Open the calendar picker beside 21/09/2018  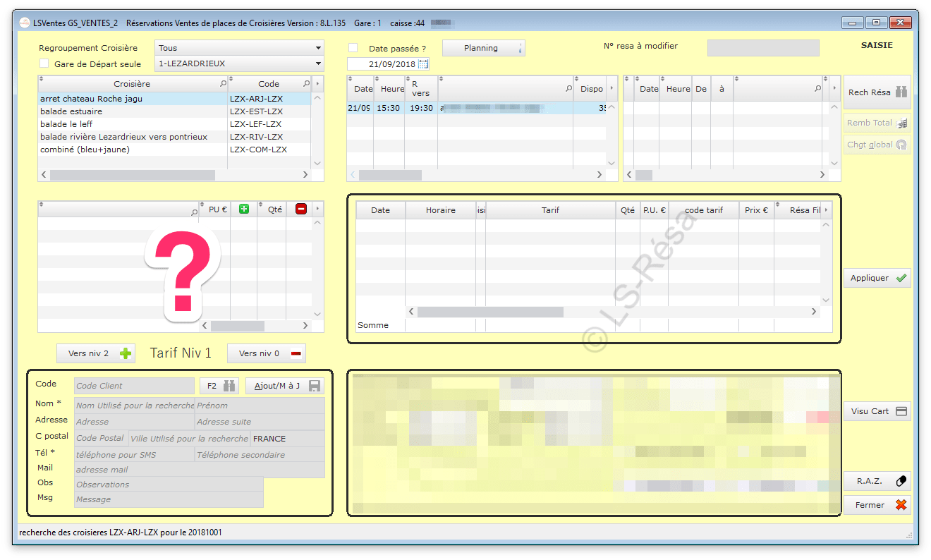[x=423, y=64]
